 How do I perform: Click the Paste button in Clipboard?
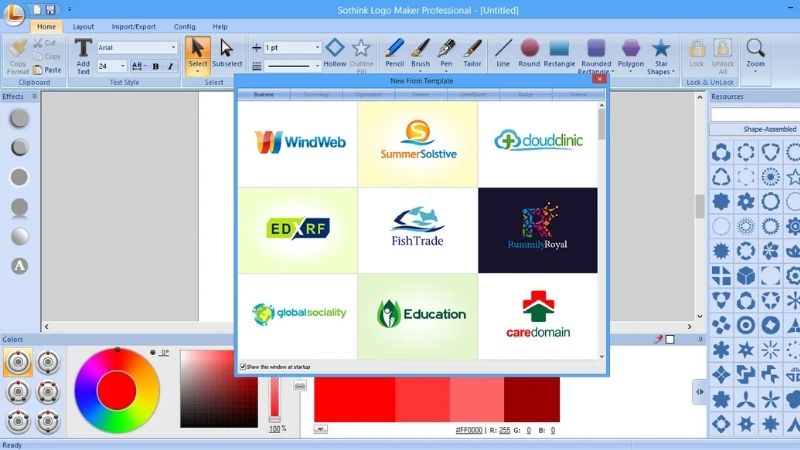point(48,70)
